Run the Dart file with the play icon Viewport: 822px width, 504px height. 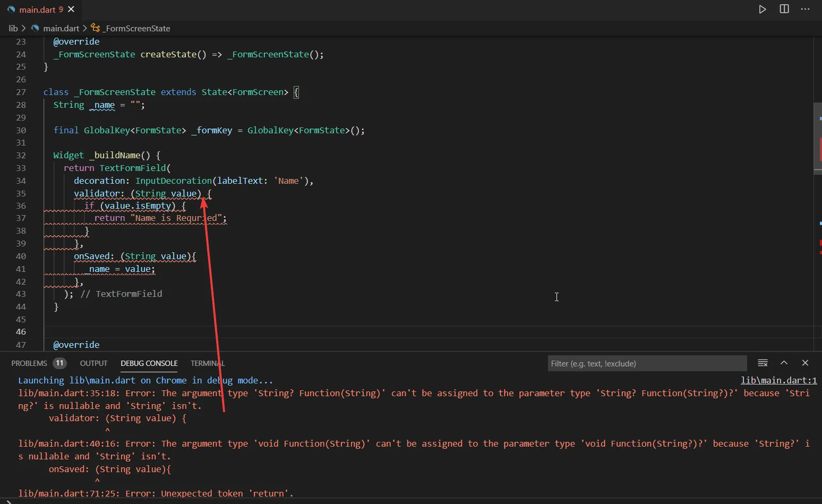(763, 9)
